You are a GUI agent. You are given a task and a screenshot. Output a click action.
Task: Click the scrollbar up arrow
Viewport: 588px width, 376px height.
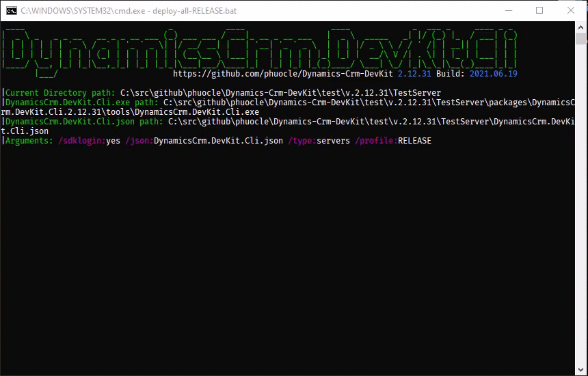[x=581, y=27]
